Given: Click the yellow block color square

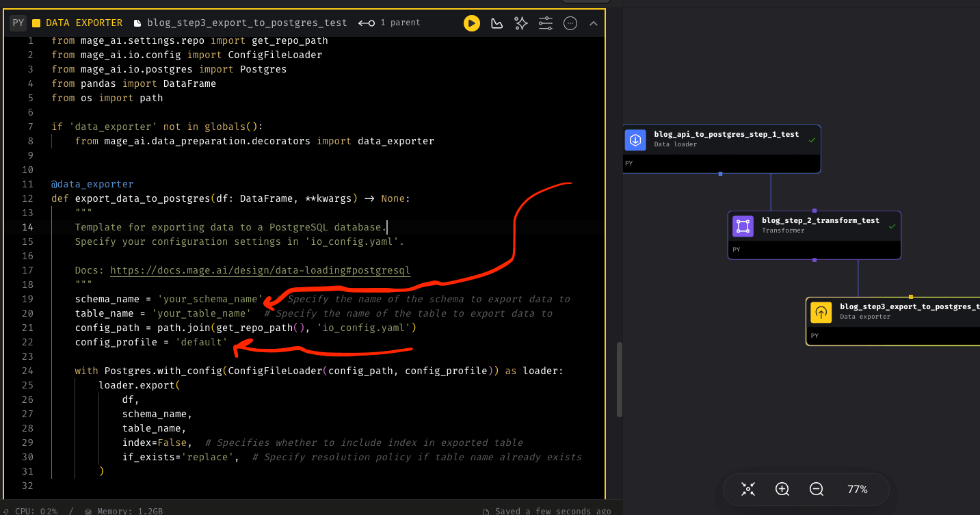Looking at the screenshot, I should 36,23.
